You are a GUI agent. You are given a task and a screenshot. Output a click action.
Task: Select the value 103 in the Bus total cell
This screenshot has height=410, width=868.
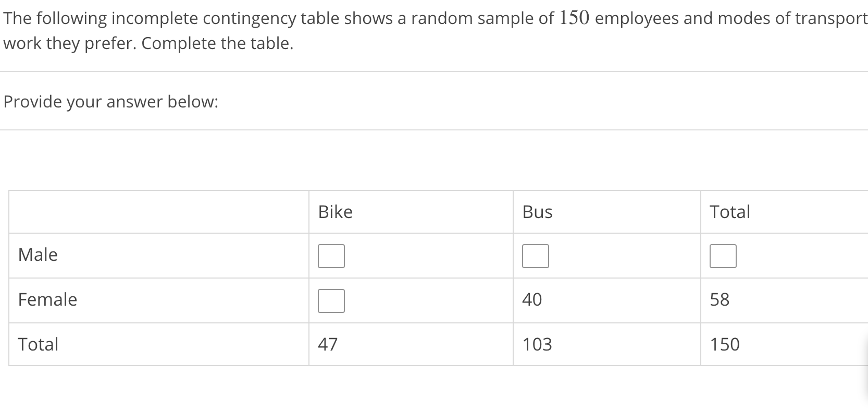tap(537, 344)
